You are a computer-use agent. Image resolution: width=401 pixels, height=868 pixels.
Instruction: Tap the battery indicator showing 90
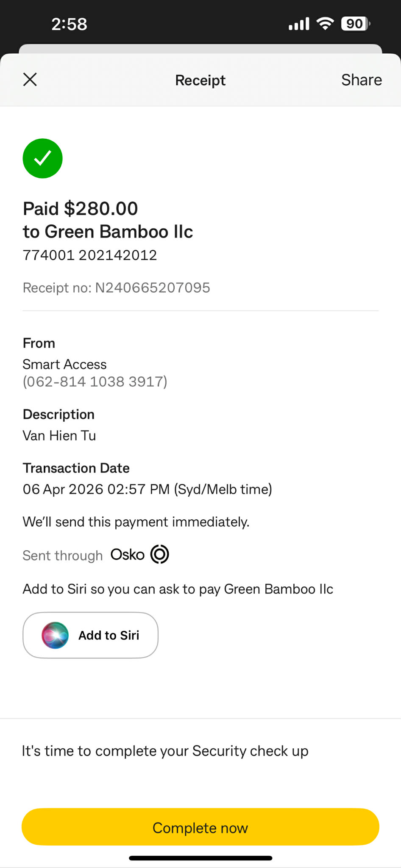356,24
